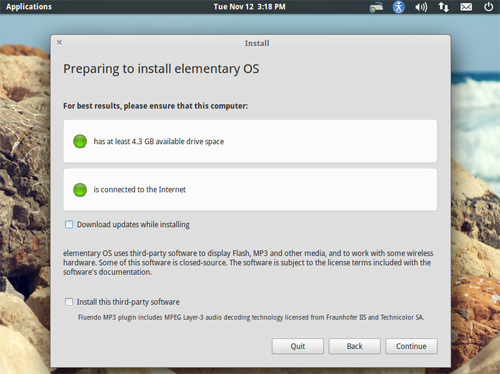Image resolution: width=500 pixels, height=374 pixels.
Task: Open the network connection indicator
Action: (x=443, y=7)
